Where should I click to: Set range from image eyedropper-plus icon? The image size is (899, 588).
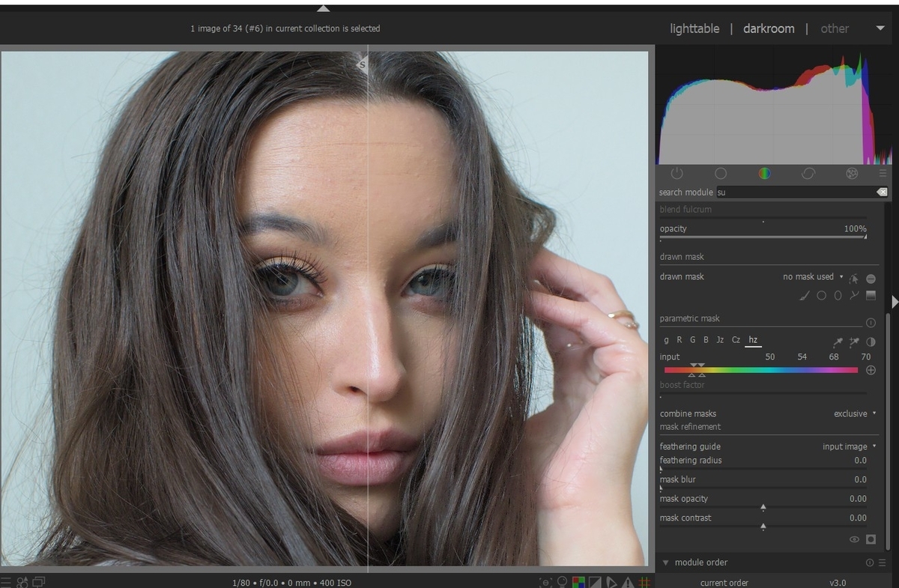(854, 342)
